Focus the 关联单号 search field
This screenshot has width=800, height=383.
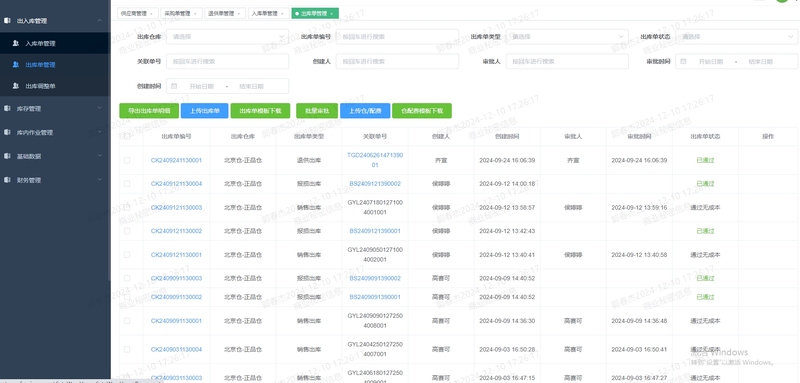[228, 61]
